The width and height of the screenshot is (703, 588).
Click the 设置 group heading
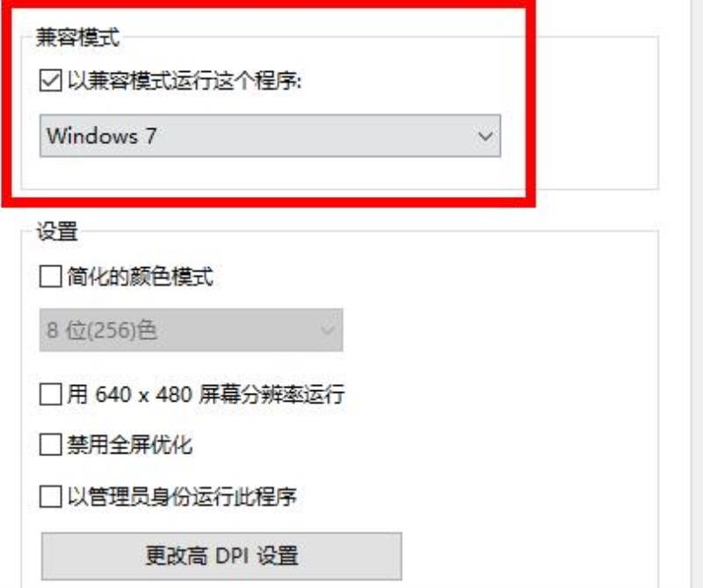pos(57,231)
